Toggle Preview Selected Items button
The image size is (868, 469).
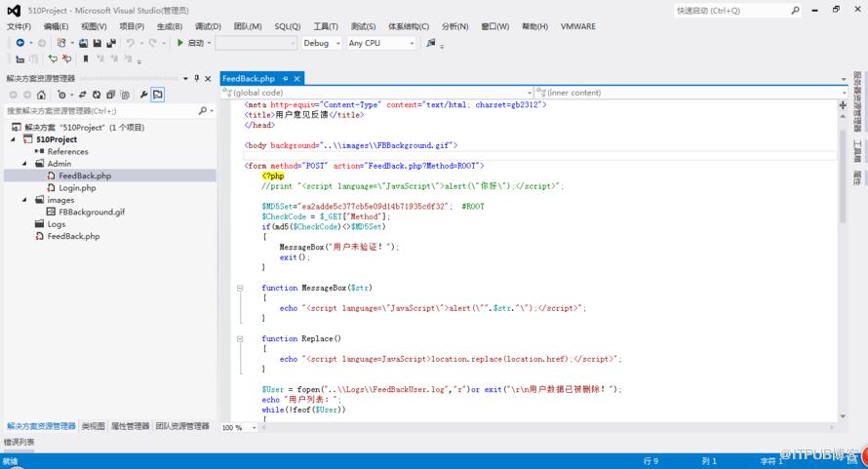pyautogui.click(x=158, y=95)
